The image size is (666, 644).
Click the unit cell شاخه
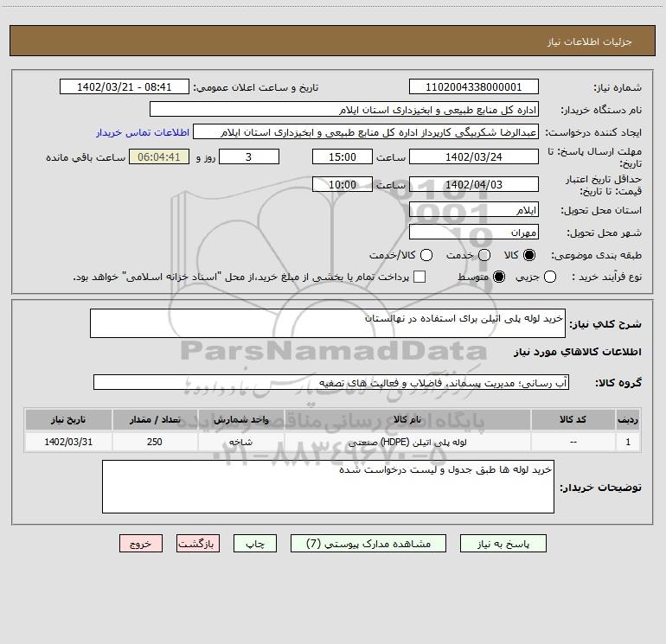tap(241, 442)
